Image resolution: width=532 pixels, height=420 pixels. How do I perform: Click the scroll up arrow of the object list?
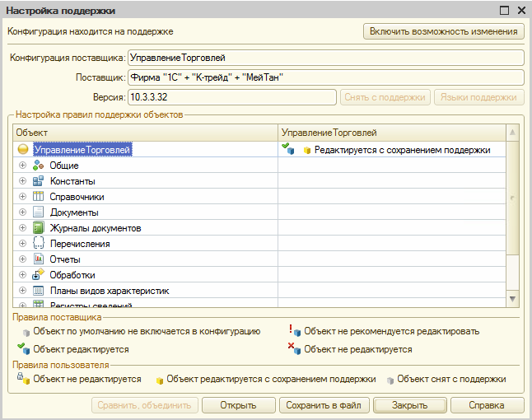[x=512, y=133]
